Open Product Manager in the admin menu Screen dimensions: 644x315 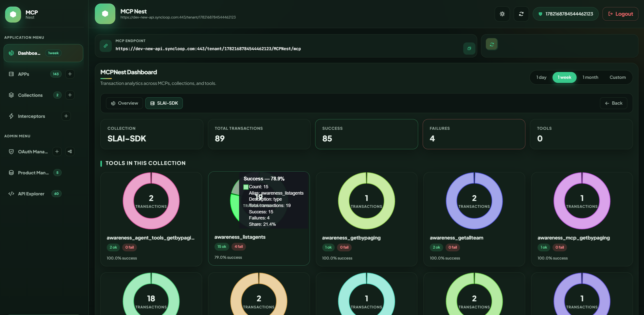33,173
